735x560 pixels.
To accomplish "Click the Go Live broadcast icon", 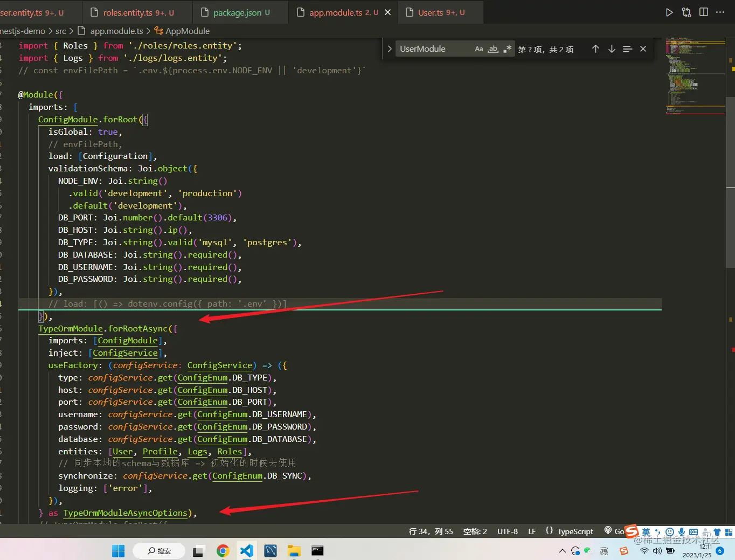I will point(608,531).
